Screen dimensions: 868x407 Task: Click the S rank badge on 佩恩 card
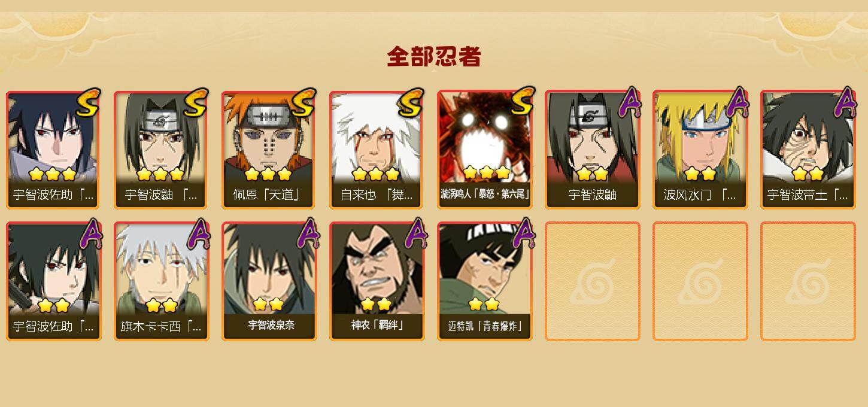click(x=304, y=103)
